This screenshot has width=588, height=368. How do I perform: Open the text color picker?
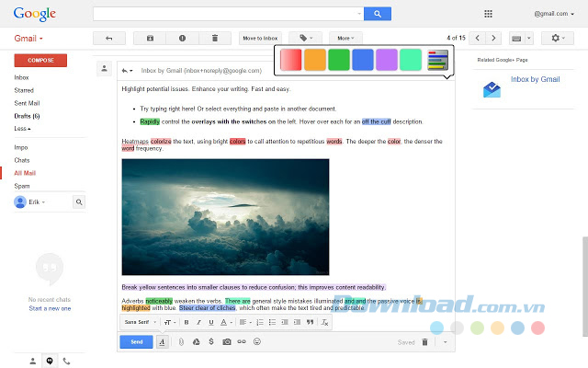click(226, 322)
